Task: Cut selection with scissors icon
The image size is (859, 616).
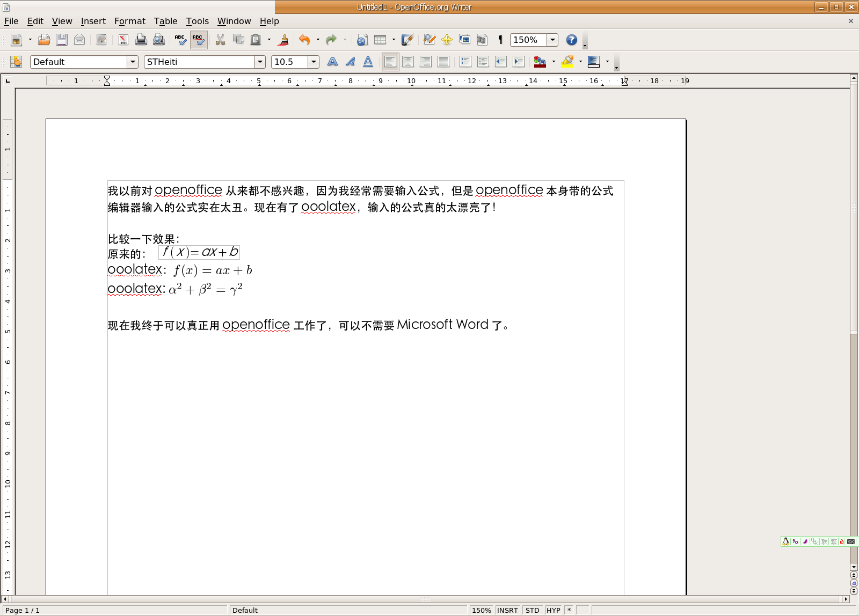Action: click(x=220, y=40)
